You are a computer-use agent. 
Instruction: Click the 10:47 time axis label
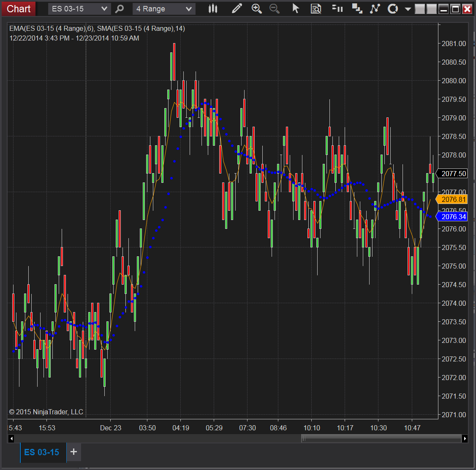point(412,428)
